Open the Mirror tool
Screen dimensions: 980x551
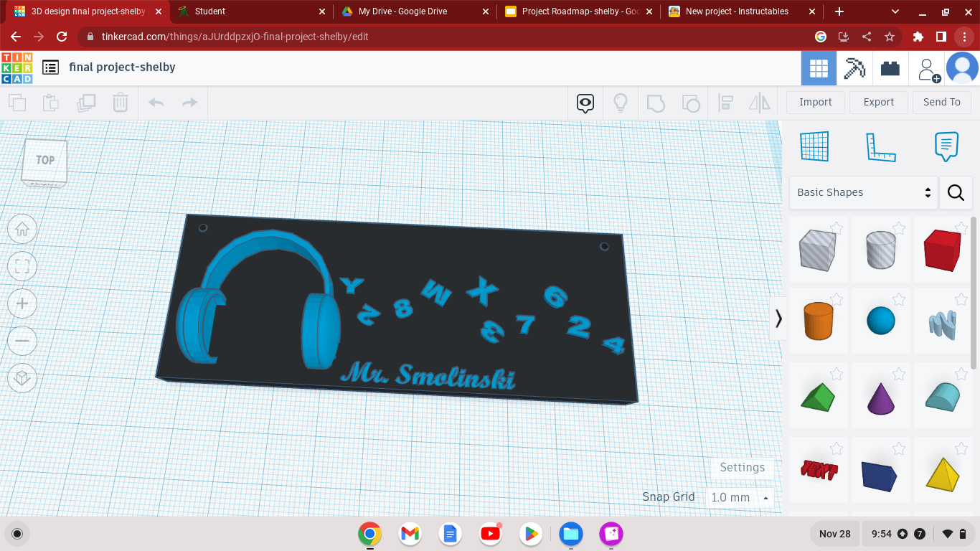(x=758, y=103)
